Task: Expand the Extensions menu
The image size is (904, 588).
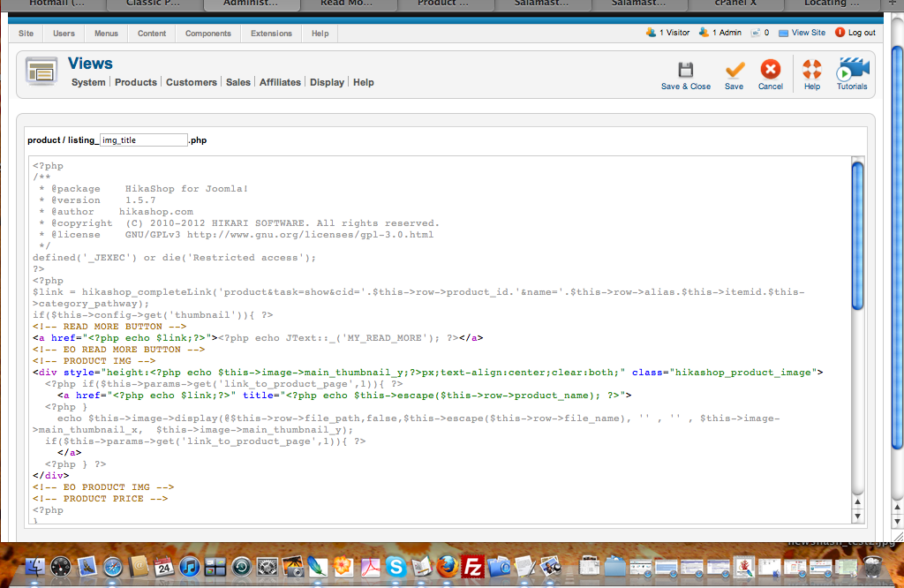Action: click(271, 34)
